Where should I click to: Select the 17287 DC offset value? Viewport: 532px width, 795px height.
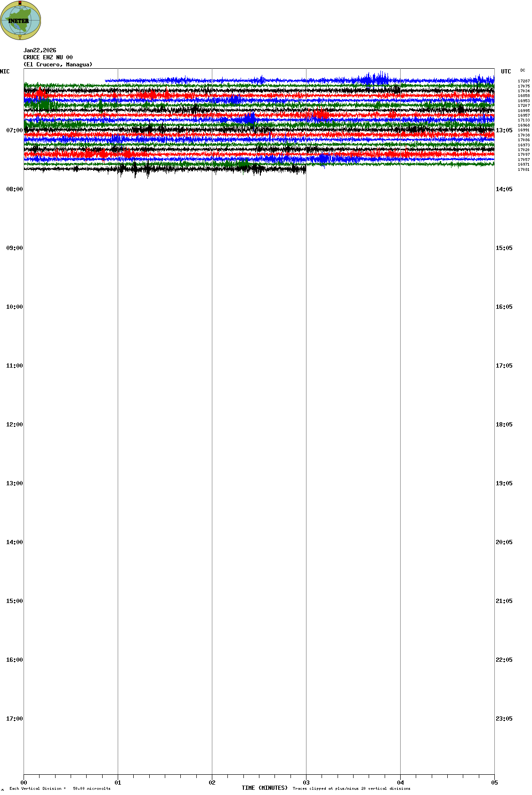point(524,81)
